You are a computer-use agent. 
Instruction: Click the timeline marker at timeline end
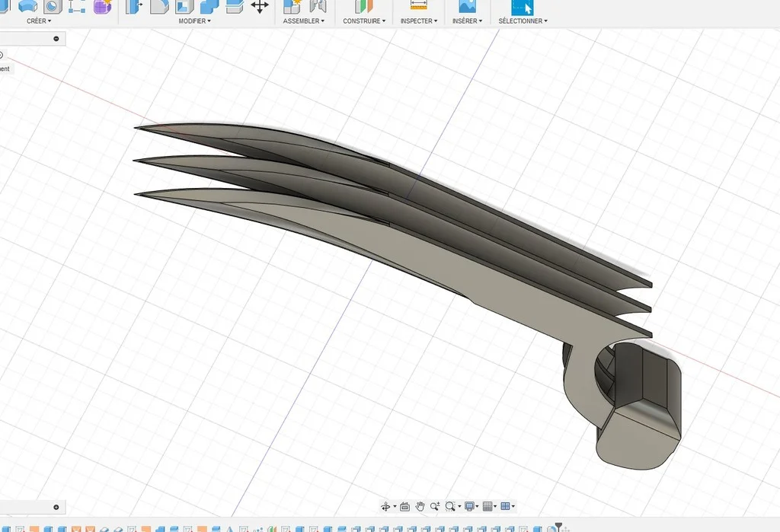(558, 526)
